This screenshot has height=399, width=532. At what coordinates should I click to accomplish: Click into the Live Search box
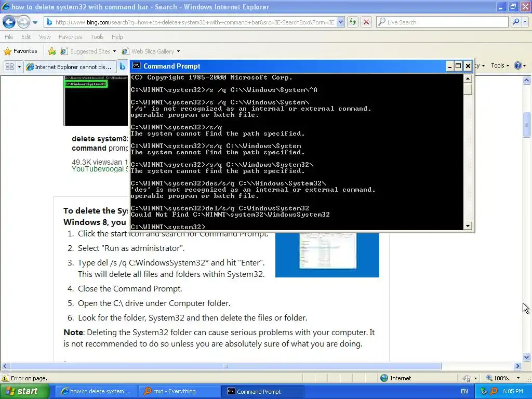point(442,22)
